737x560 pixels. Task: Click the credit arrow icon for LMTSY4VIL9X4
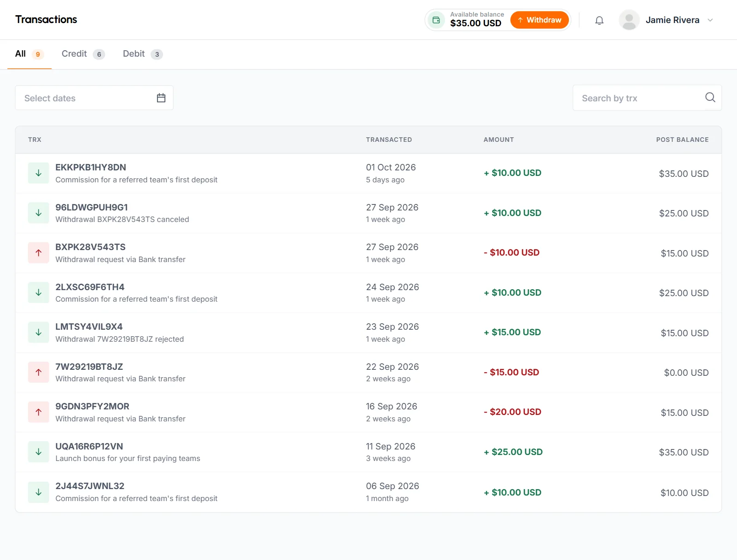[x=39, y=332]
